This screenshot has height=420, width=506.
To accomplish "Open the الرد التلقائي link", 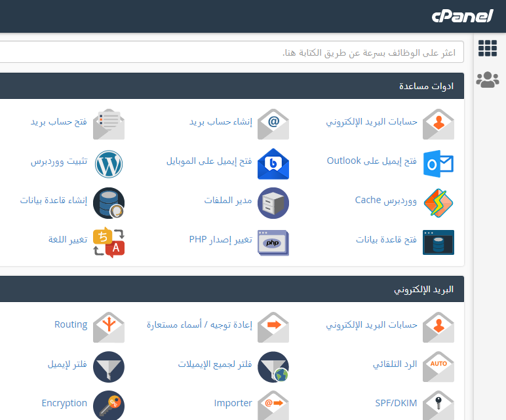I will (x=395, y=364).
